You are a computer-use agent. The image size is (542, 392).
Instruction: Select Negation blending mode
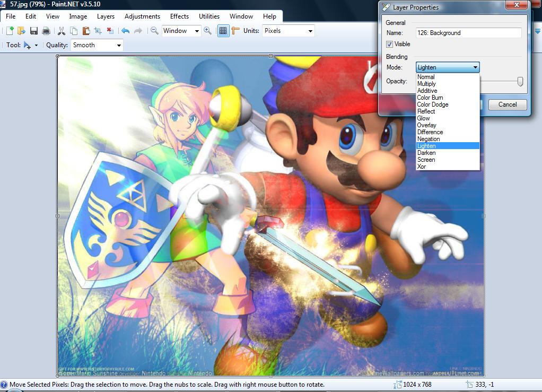tap(448, 139)
